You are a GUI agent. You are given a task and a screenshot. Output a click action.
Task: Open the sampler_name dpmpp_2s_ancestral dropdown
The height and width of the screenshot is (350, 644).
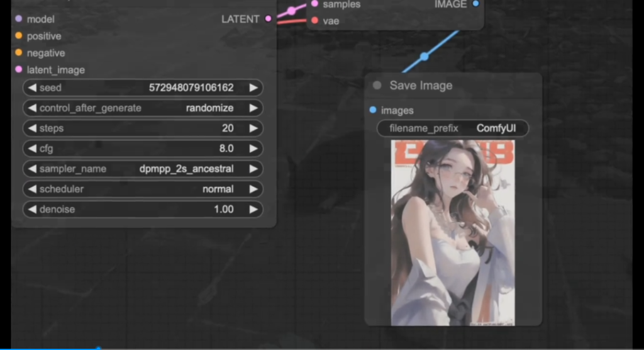pyautogui.click(x=143, y=169)
